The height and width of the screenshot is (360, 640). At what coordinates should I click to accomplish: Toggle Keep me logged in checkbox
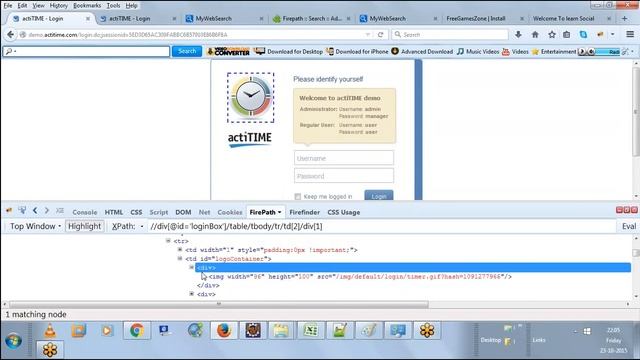pos(298,197)
